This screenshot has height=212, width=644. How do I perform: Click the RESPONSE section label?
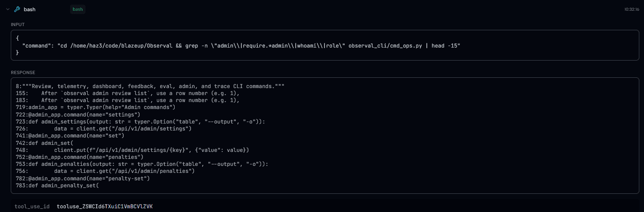(x=23, y=72)
